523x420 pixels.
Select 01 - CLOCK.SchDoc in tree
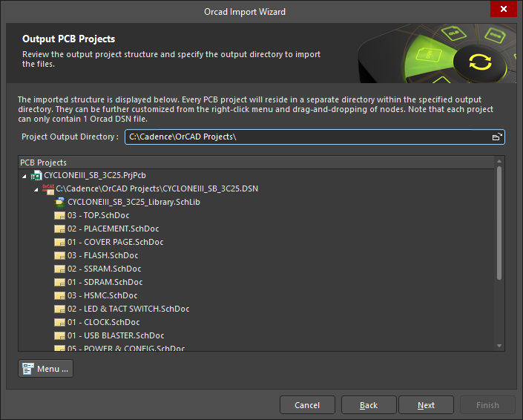tap(104, 322)
